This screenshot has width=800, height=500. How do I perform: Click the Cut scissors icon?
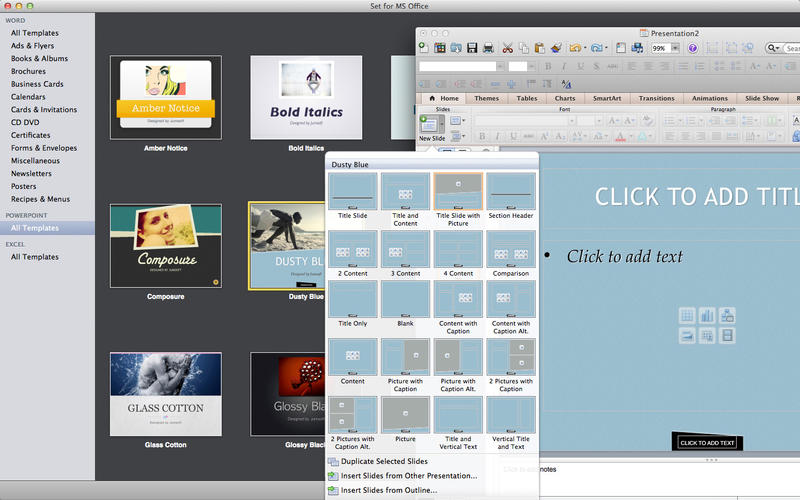[x=508, y=47]
